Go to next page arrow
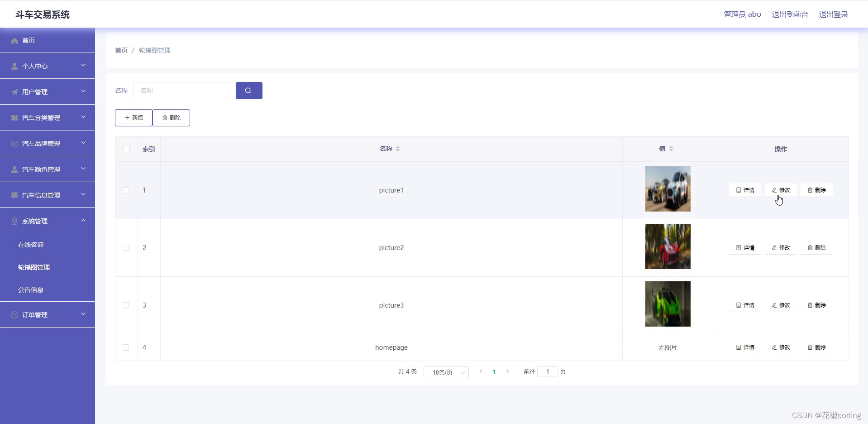868x424 pixels. (507, 371)
